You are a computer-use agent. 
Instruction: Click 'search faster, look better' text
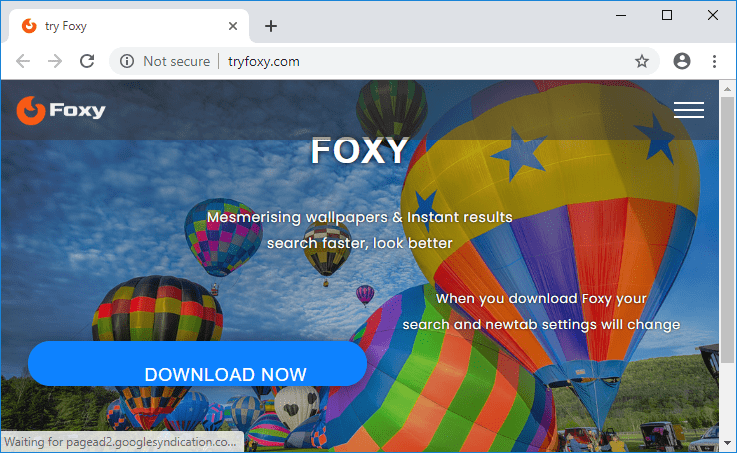[360, 243]
